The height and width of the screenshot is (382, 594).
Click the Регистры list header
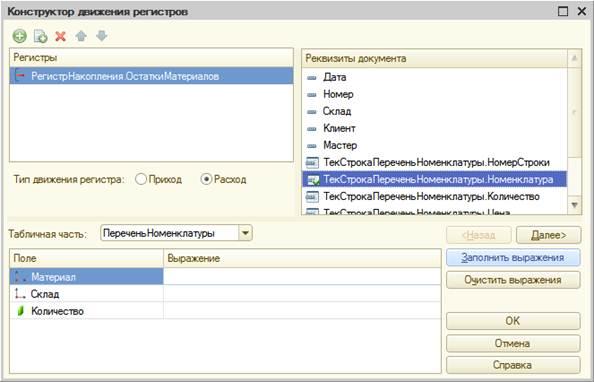click(151, 58)
